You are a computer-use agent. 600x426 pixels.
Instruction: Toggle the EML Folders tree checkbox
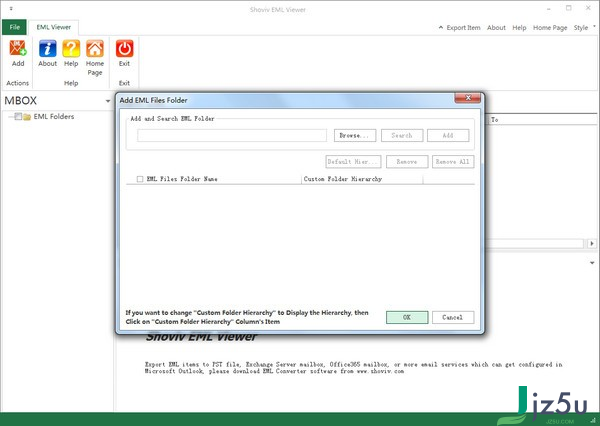[18, 116]
